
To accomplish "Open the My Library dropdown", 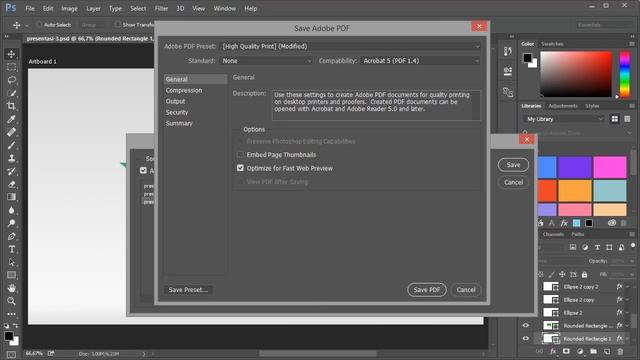I will [x=564, y=119].
